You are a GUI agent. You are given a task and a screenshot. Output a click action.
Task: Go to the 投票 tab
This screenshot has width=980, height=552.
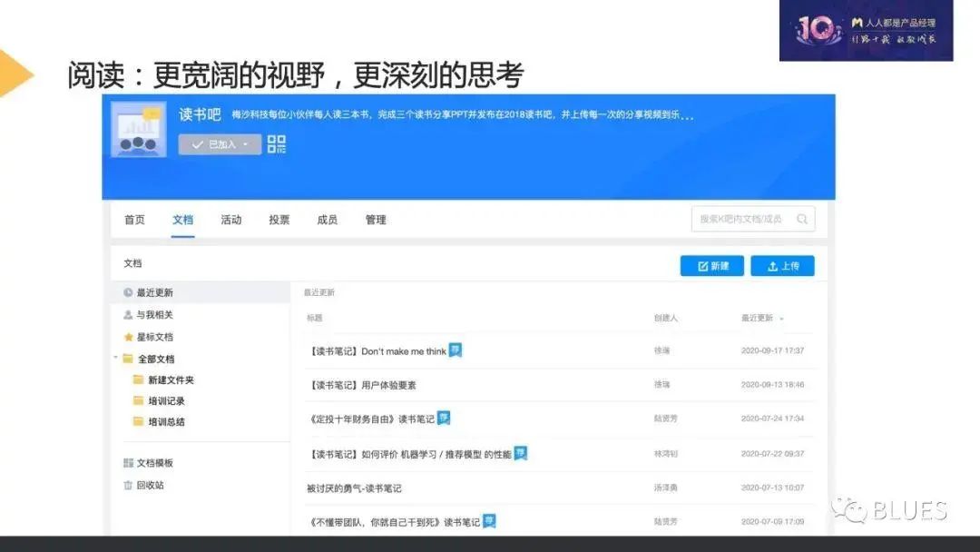tap(279, 220)
